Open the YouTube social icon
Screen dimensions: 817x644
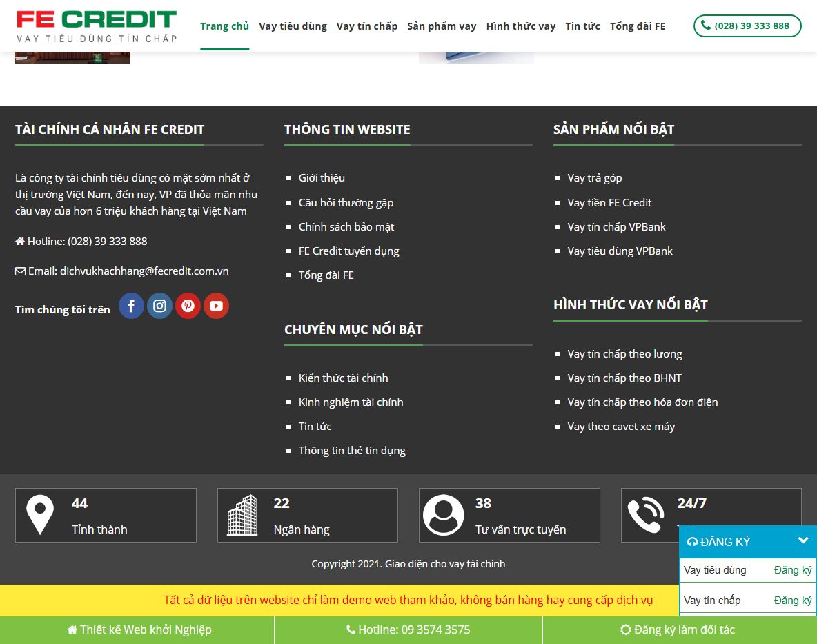point(216,306)
